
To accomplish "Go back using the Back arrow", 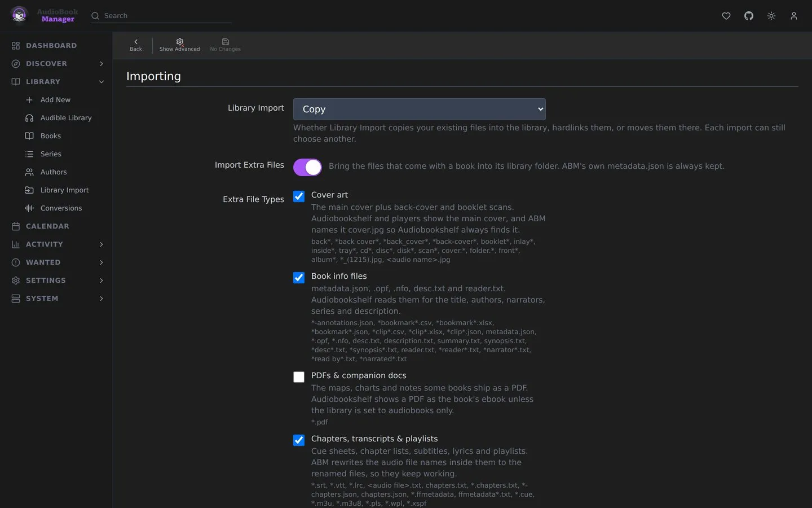I will [136, 45].
